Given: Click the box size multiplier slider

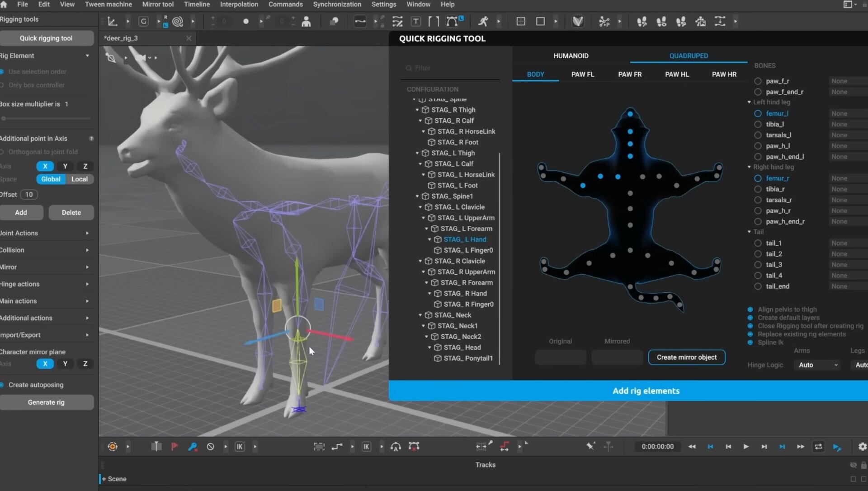Looking at the screenshot, I should coord(45,118).
